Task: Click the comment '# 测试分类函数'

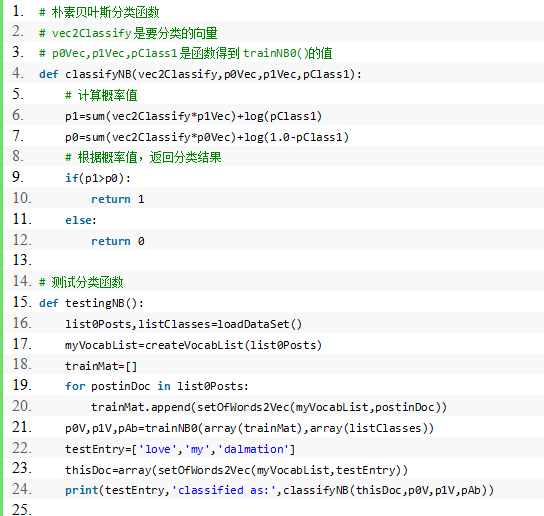Action: click(x=81, y=282)
